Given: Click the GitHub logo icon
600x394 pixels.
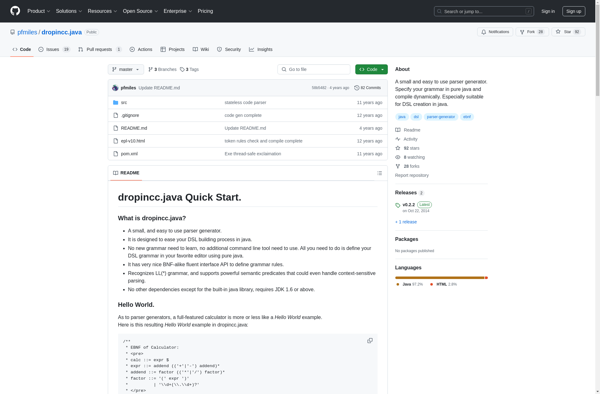Looking at the screenshot, I should tap(15, 11).
